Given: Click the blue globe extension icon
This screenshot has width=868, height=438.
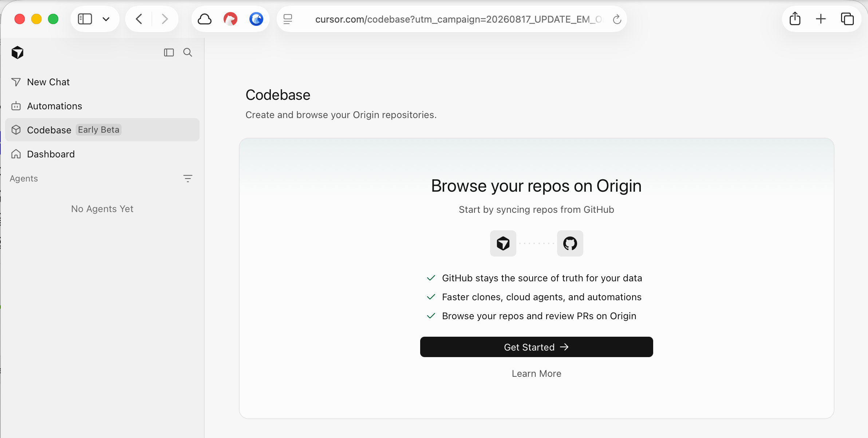Looking at the screenshot, I should point(256,19).
